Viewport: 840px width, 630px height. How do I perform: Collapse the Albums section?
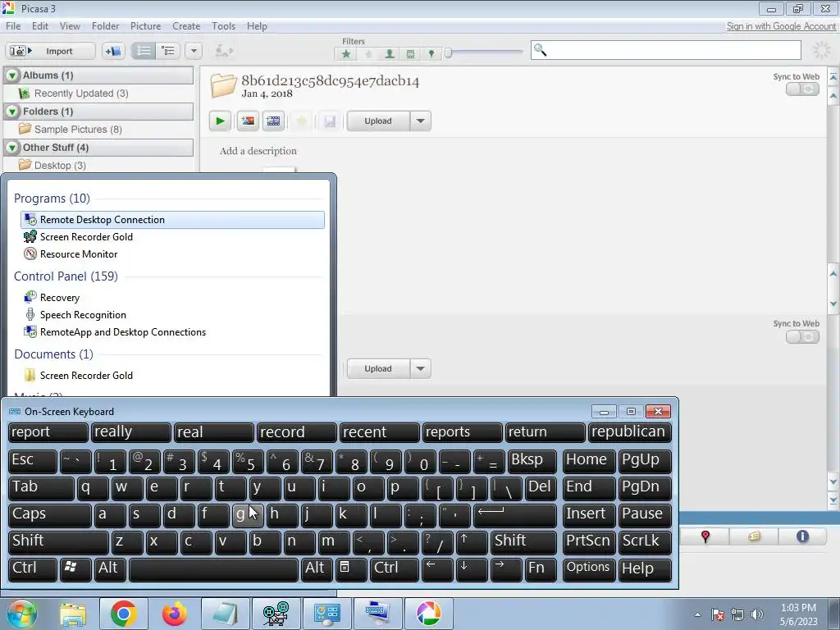pos(12,75)
